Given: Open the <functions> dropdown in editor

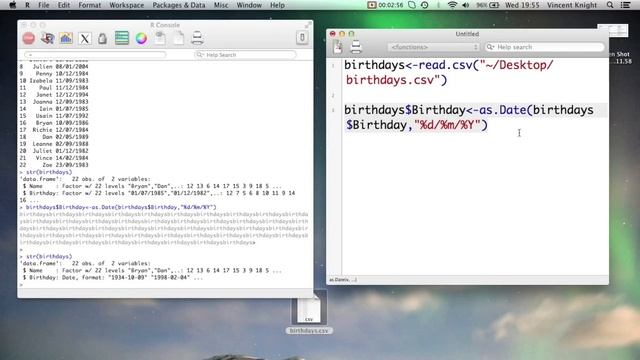Looking at the screenshot, I should [433, 47].
